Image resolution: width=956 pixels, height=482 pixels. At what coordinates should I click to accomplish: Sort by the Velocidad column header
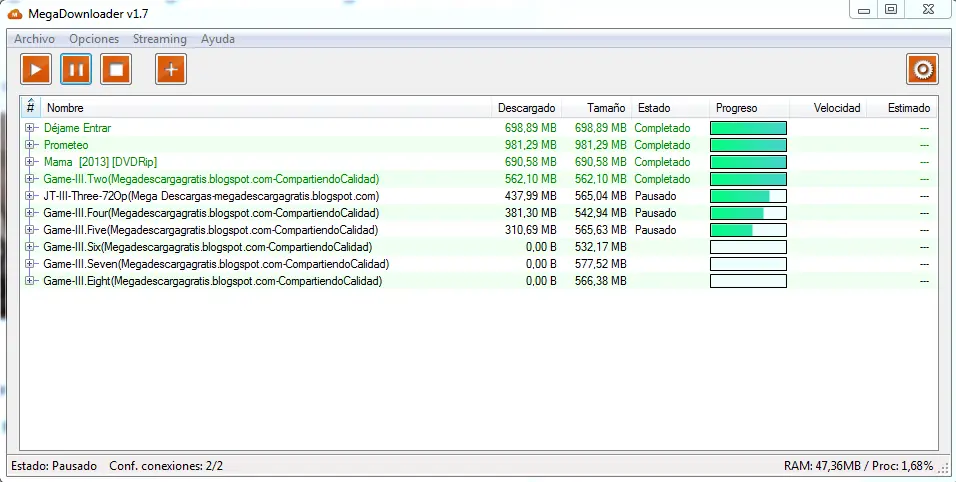pos(828,108)
